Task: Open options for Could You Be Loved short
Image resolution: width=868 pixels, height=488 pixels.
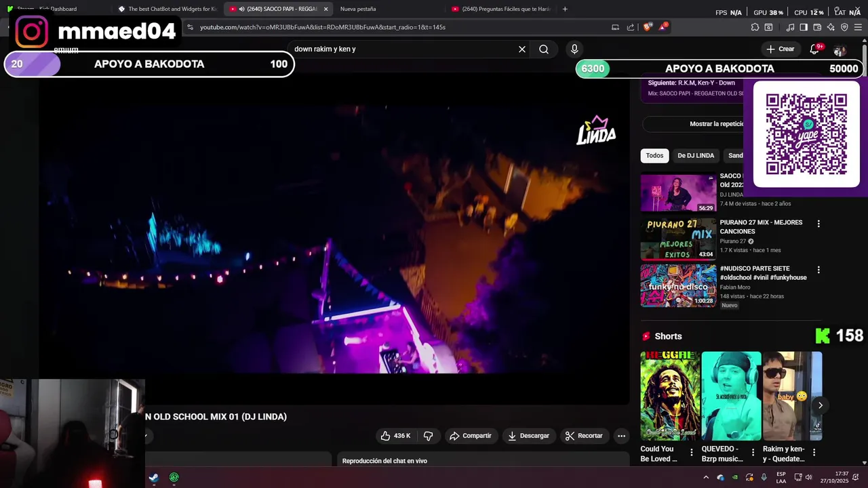Action: [x=692, y=452]
